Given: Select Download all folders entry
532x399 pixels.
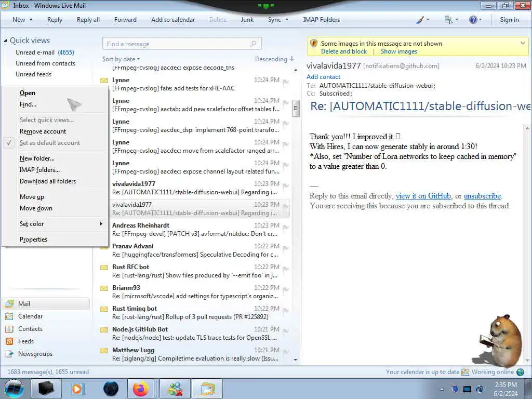Looking at the screenshot, I should pyautogui.click(x=48, y=181).
